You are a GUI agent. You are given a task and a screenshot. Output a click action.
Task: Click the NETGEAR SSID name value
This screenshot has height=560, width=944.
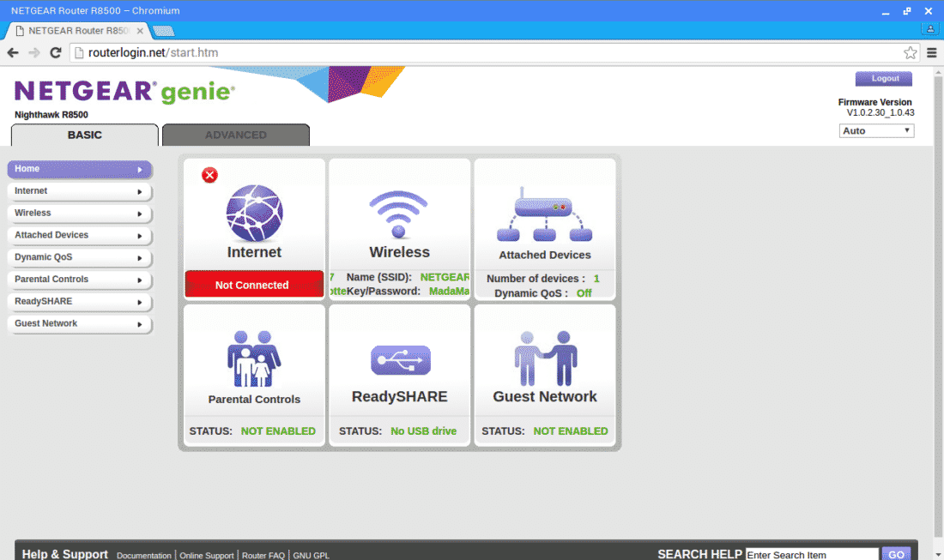(x=445, y=277)
